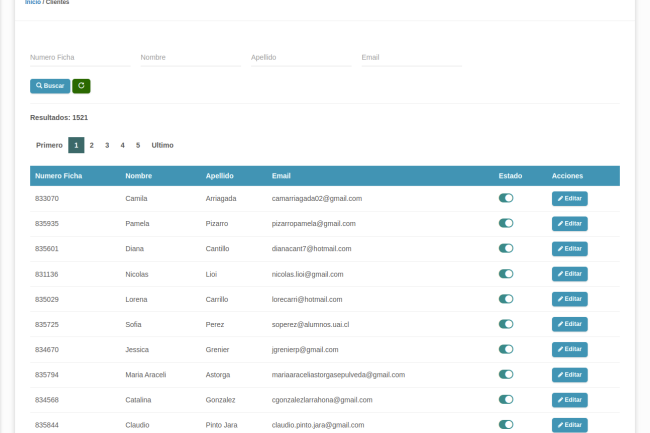Jump to the Ultimo page
Viewport: 650px width, 433px height.
point(162,145)
